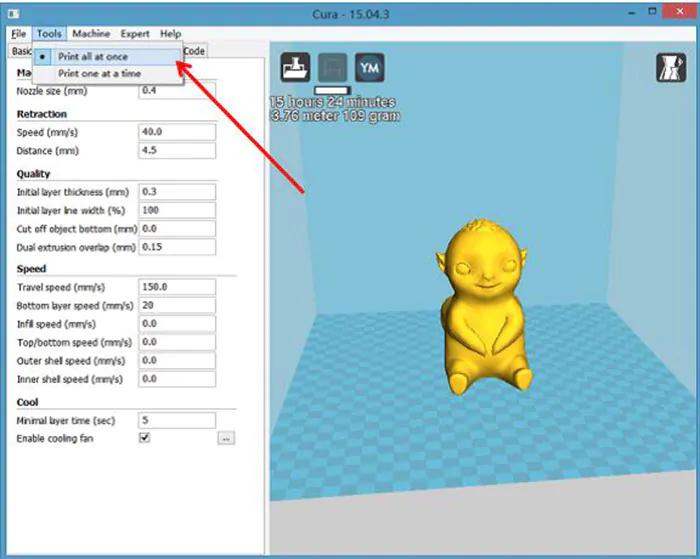
Task: Open the Machine menu
Action: click(91, 34)
